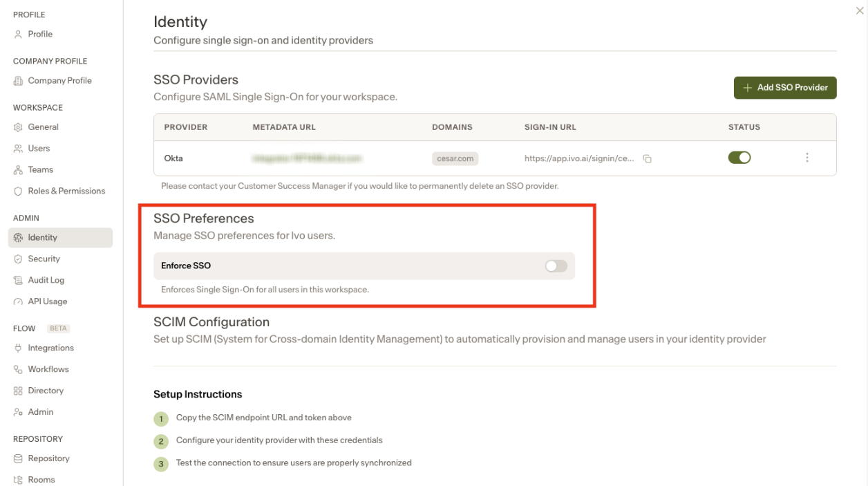Image resolution: width=868 pixels, height=486 pixels.
Task: Click the PROVIDER column header
Action: click(x=186, y=127)
